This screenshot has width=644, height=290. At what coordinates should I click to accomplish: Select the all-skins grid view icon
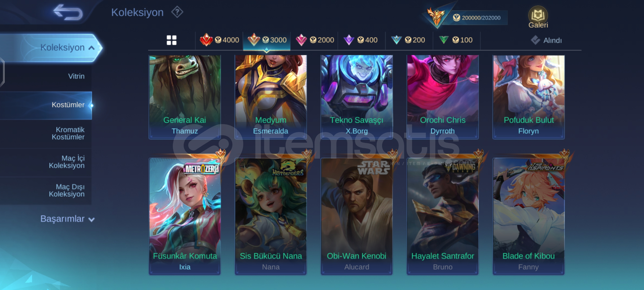click(172, 40)
